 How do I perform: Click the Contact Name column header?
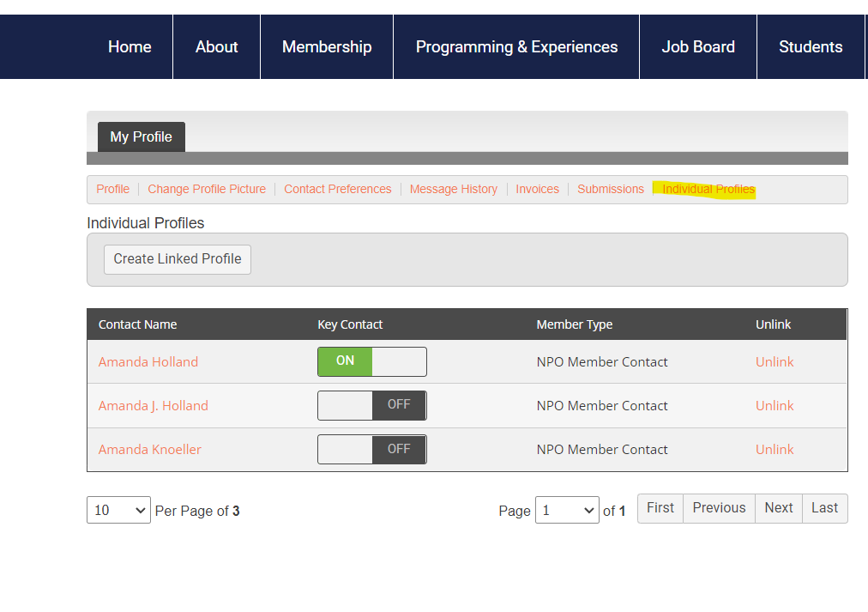click(x=138, y=324)
